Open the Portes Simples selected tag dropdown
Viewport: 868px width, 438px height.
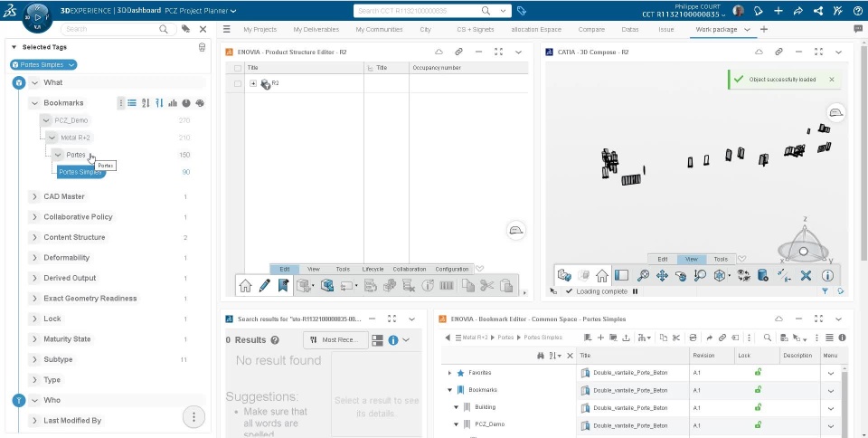[71, 65]
